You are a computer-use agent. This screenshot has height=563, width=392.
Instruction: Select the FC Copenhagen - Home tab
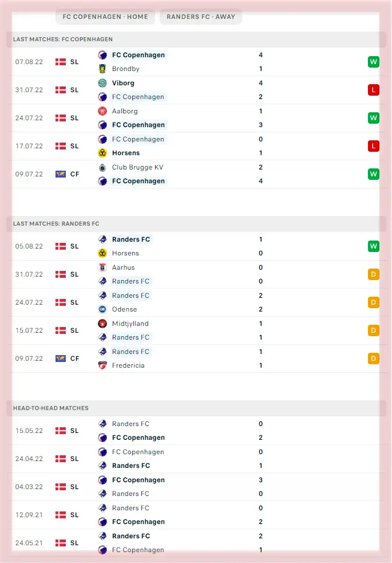coord(105,17)
